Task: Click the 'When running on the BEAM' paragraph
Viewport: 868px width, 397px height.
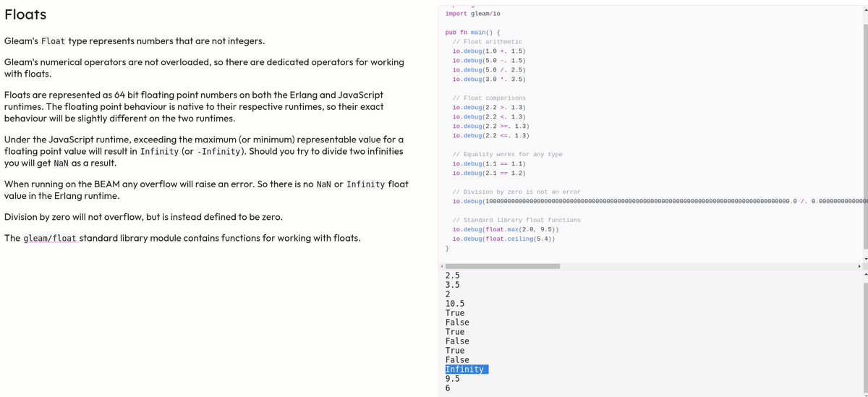Action: coord(206,190)
